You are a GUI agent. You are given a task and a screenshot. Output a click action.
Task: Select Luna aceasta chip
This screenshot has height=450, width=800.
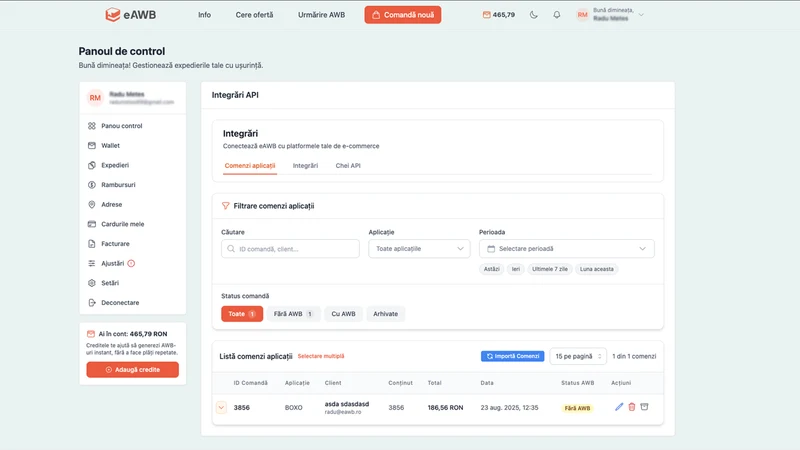point(596,269)
